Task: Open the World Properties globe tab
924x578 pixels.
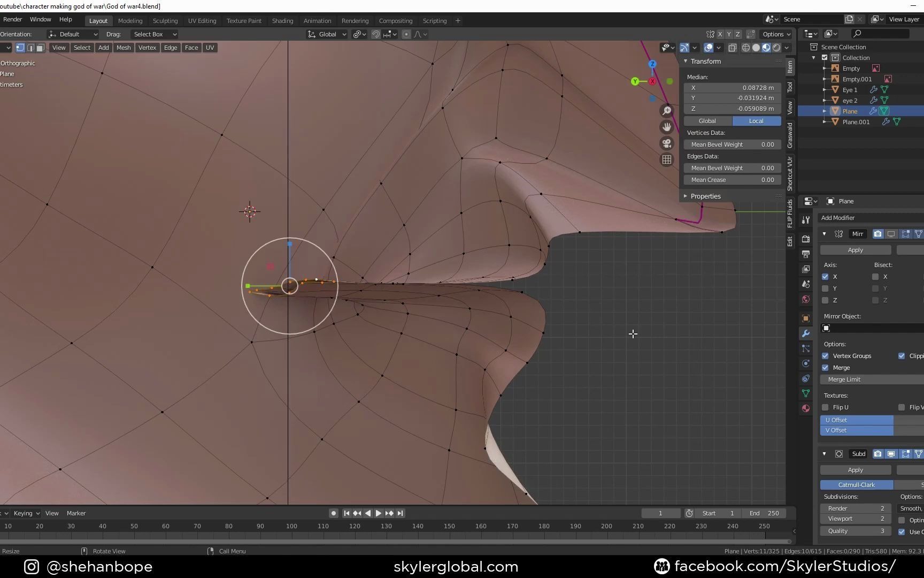Action: point(806,299)
